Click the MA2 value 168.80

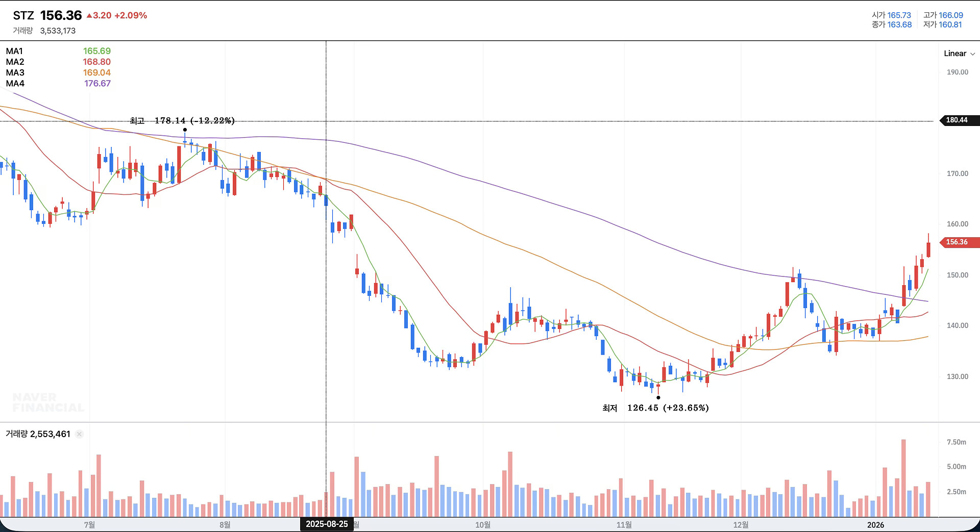pyautogui.click(x=97, y=62)
